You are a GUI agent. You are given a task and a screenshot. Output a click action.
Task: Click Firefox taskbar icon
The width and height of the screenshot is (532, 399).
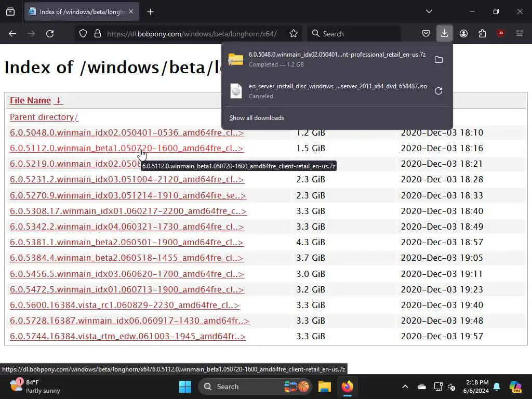click(348, 387)
